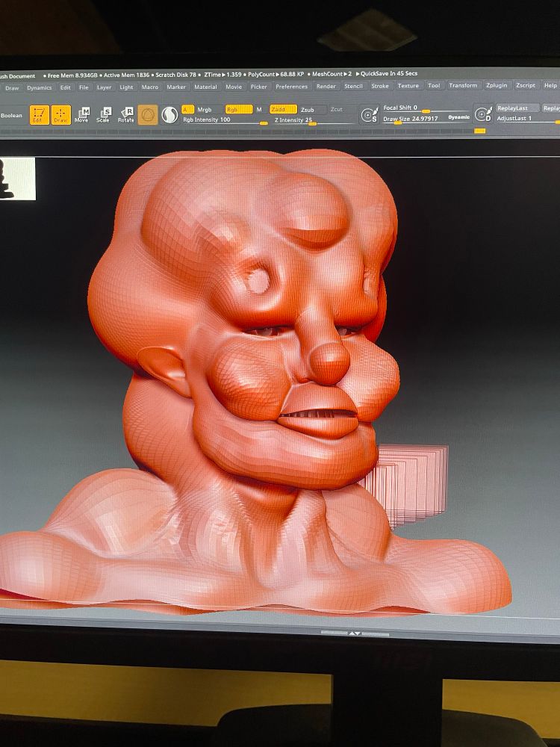Click the PolyCount 68.88 KP readout
This screenshot has width=560, height=747.
[276, 75]
